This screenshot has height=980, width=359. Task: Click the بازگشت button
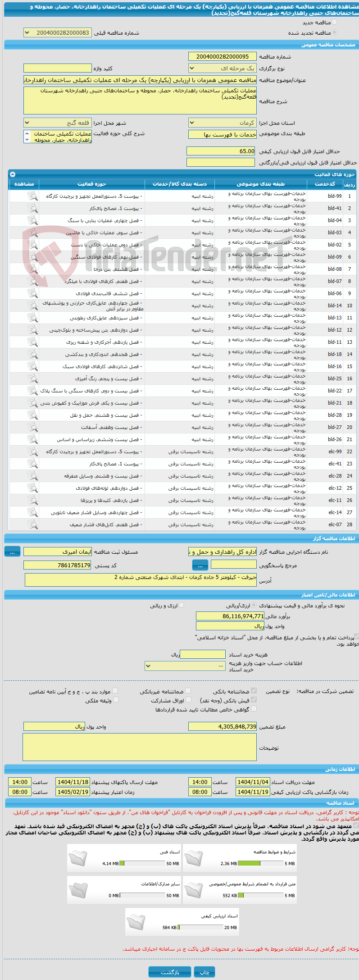(x=170, y=972)
